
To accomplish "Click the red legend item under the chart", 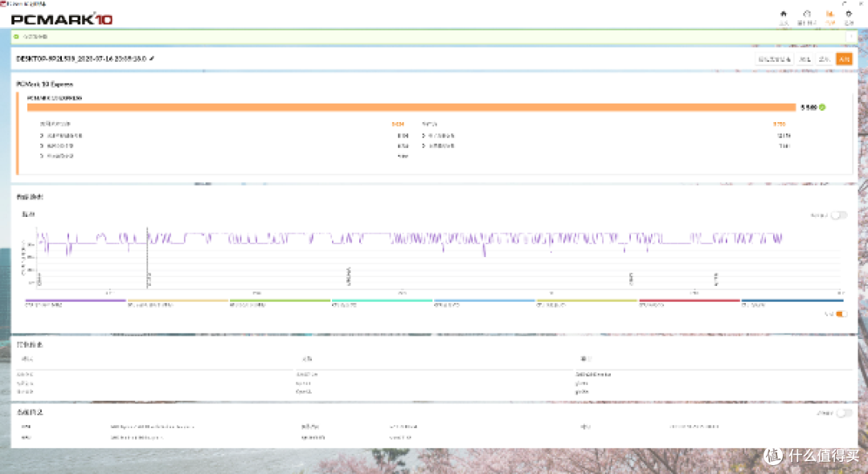I will 690,303.
